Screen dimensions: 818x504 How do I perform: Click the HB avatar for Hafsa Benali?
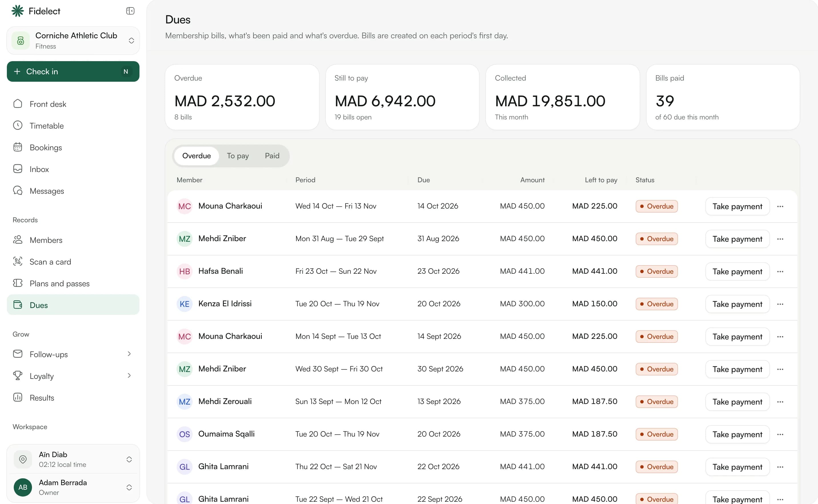coord(184,271)
